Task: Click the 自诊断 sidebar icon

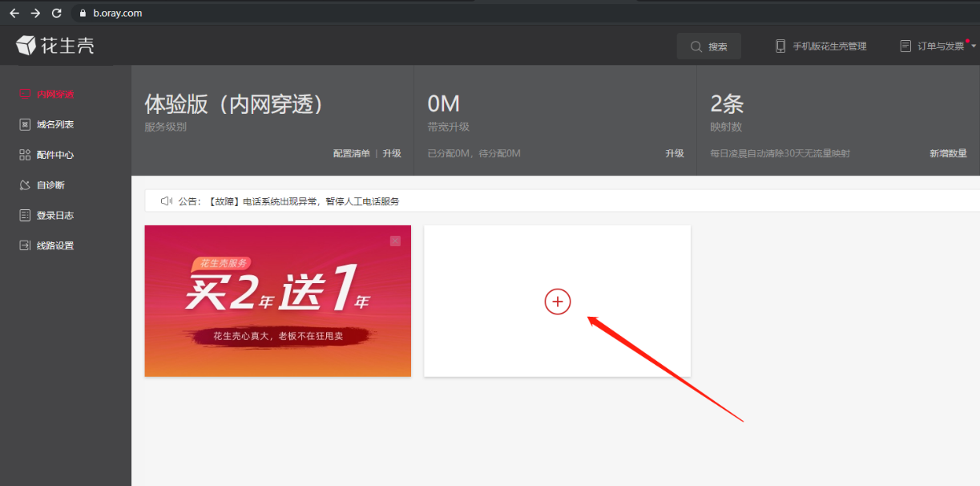Action: (25, 185)
